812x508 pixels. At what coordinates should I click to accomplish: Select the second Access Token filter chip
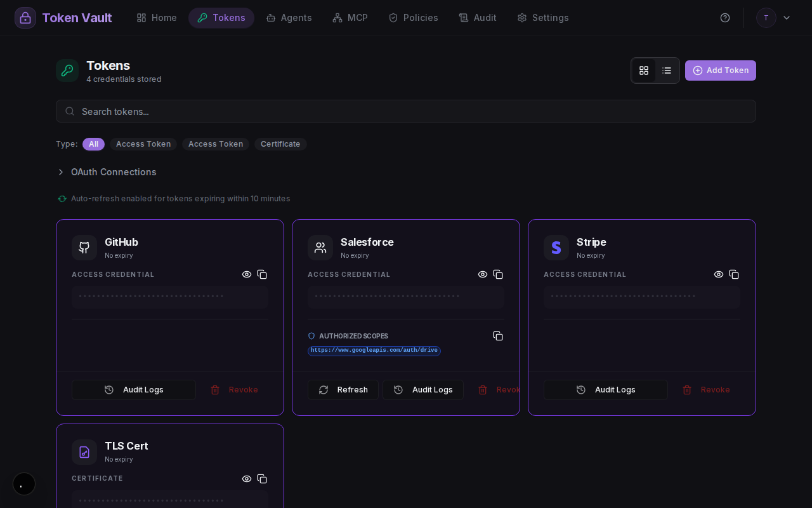pos(216,144)
